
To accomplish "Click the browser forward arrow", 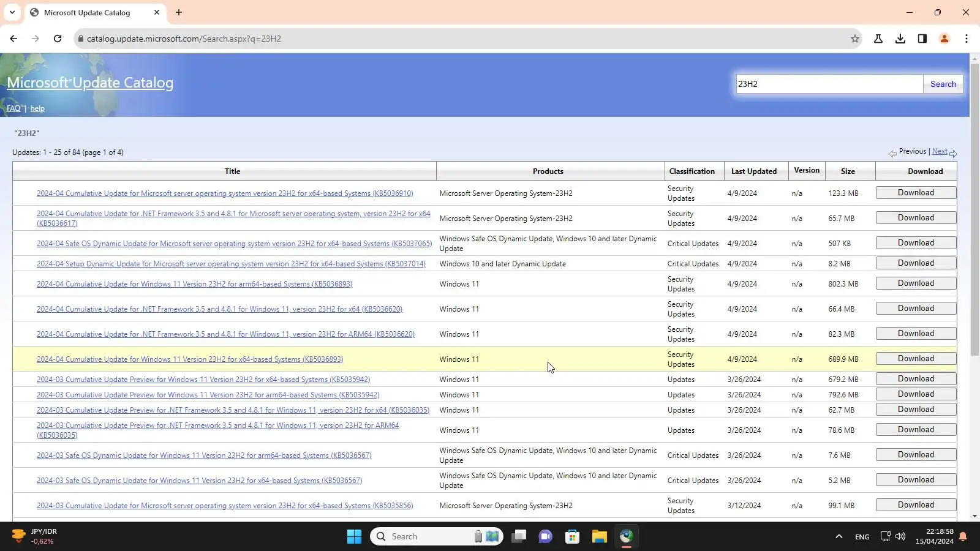I will [x=36, y=39].
